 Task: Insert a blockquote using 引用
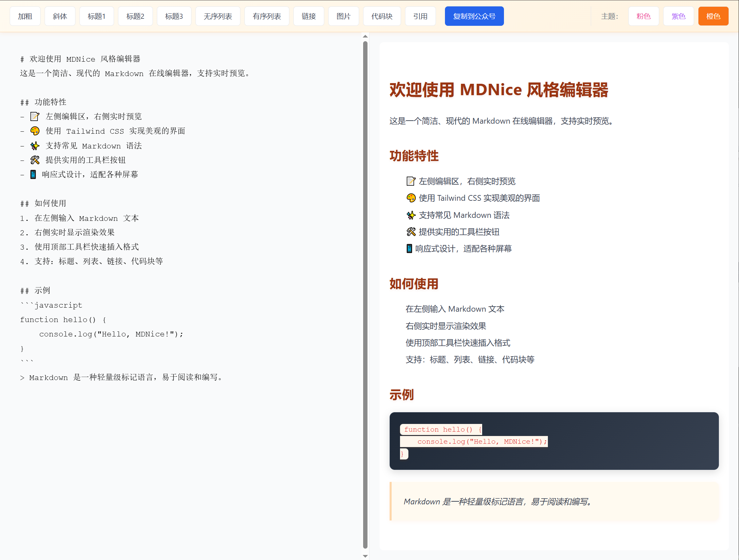tap(420, 16)
